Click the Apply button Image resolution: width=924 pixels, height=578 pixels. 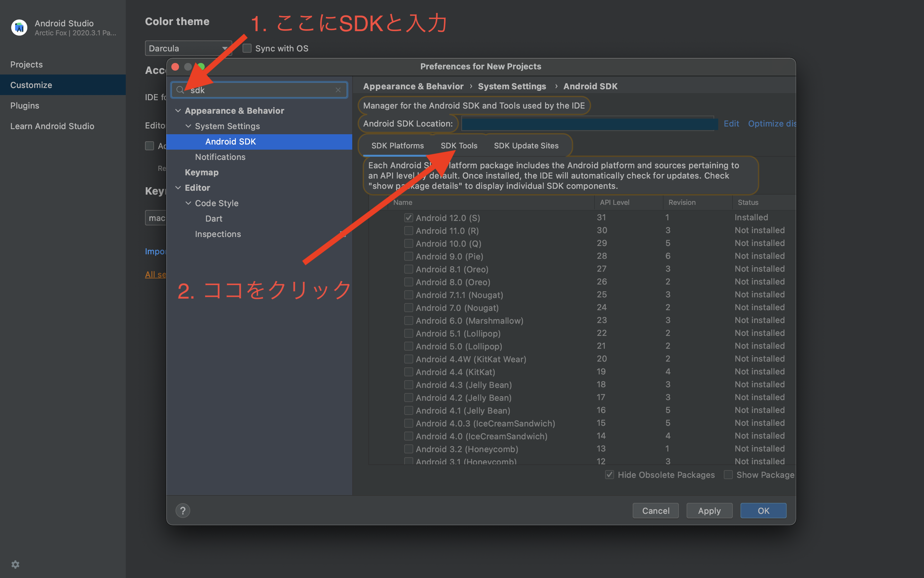coord(709,510)
